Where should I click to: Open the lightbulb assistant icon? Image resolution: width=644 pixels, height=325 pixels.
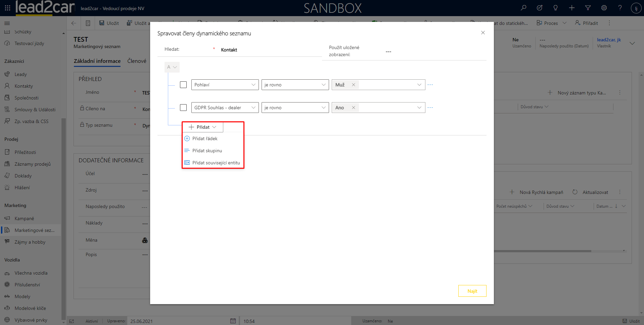555,8
